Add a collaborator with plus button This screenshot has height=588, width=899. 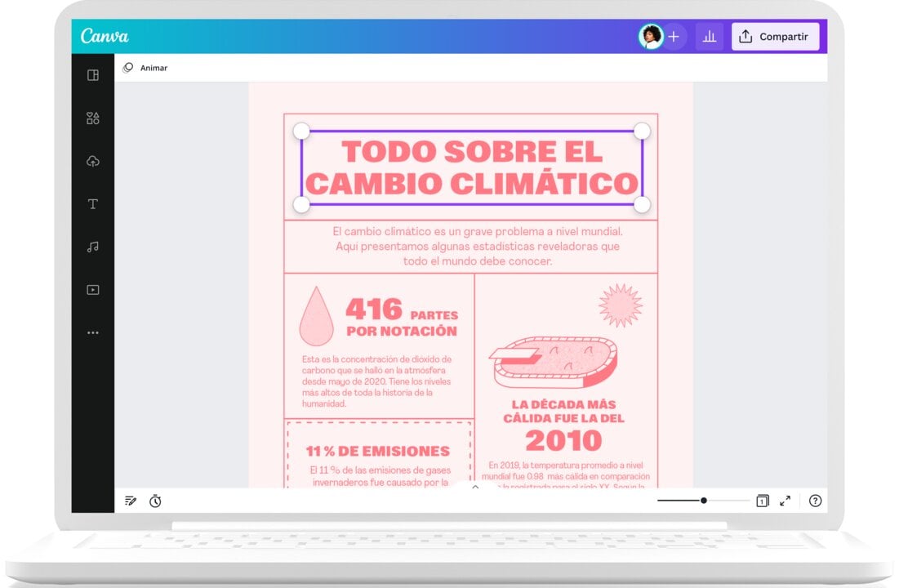point(674,37)
